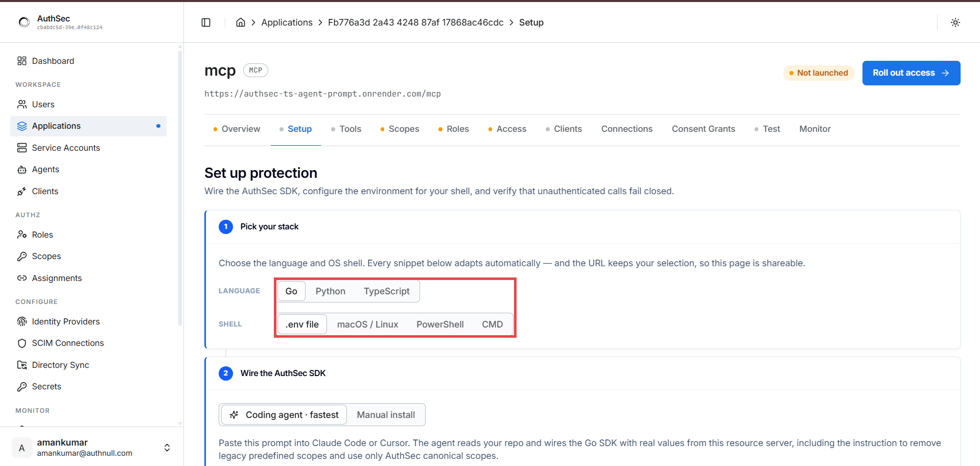980x466 pixels.
Task: Select the Manual install mode
Action: point(386,415)
